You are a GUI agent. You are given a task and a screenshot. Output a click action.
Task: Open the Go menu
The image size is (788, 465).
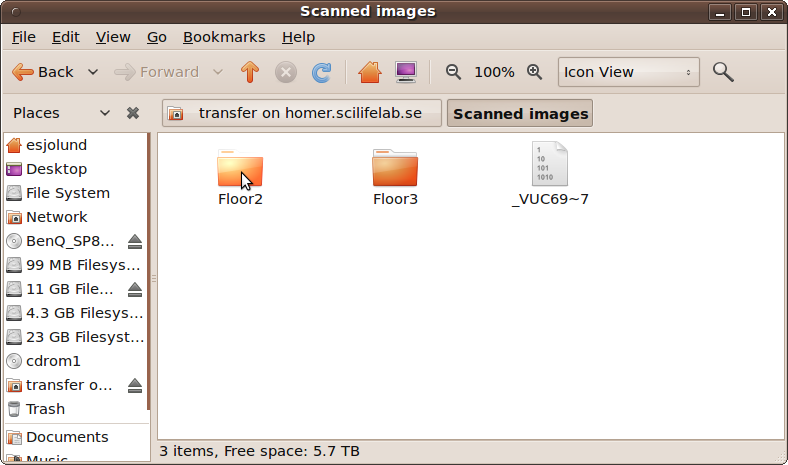click(x=157, y=37)
